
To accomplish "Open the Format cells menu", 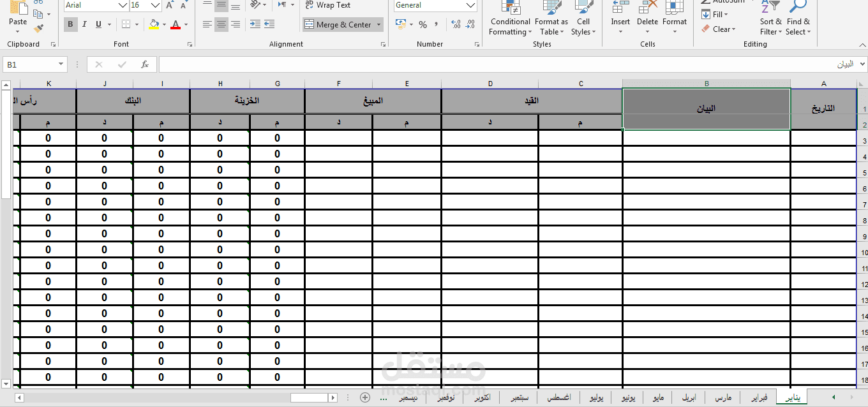I will coord(675,18).
